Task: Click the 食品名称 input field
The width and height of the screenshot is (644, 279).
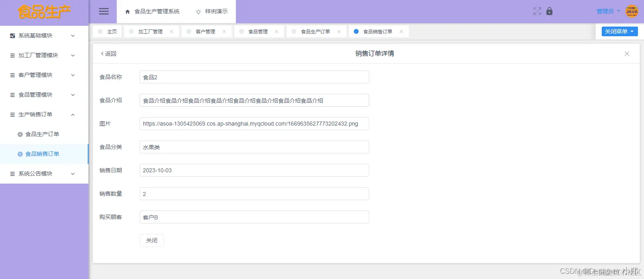Action: (x=254, y=77)
